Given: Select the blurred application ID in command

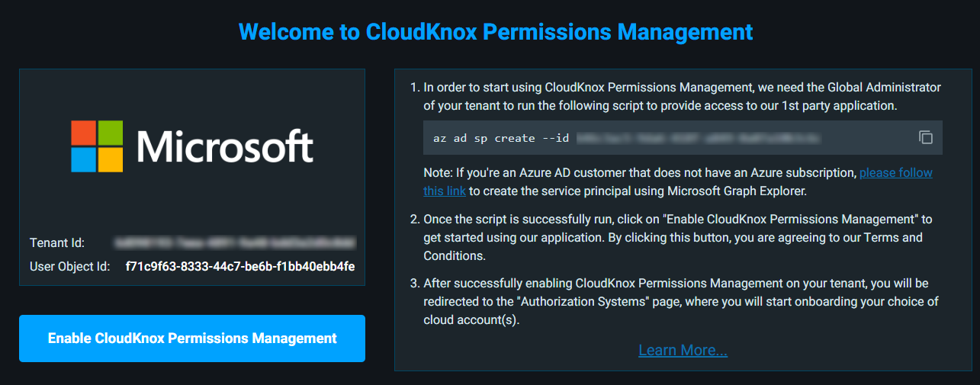Looking at the screenshot, I should point(698,138).
